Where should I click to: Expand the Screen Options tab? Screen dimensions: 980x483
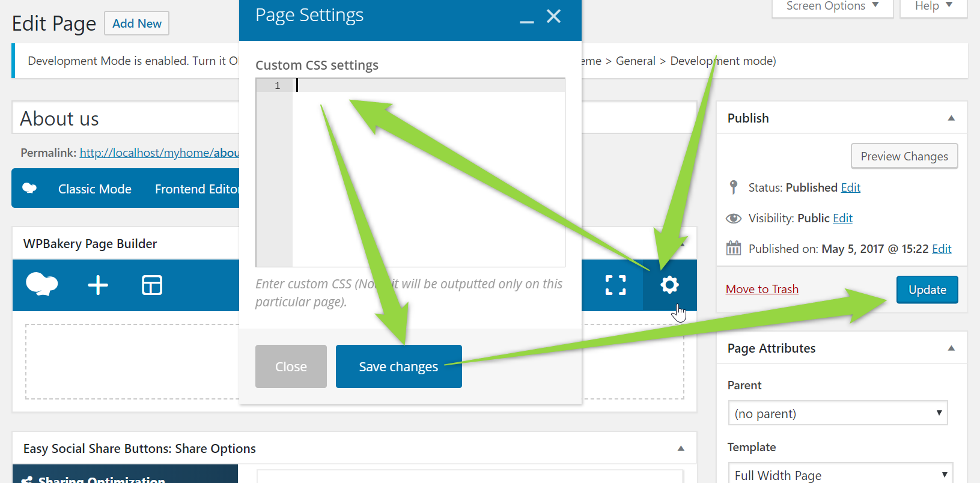(x=832, y=7)
